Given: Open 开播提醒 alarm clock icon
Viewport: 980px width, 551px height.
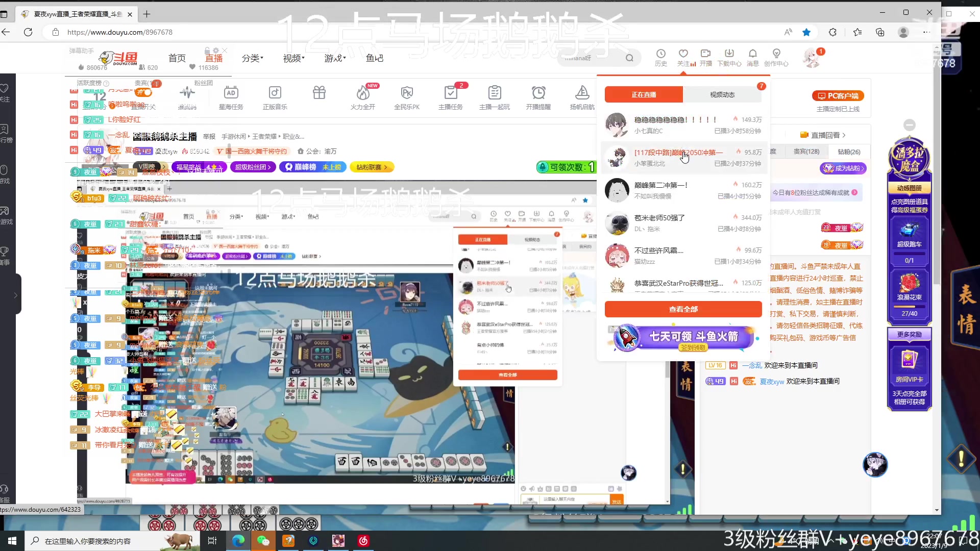Looking at the screenshot, I should click(x=538, y=97).
